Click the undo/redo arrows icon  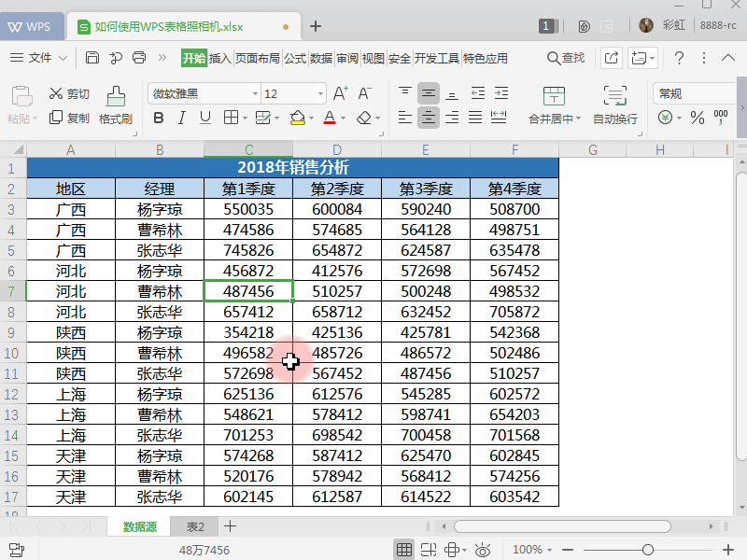pyautogui.click(x=115, y=58)
